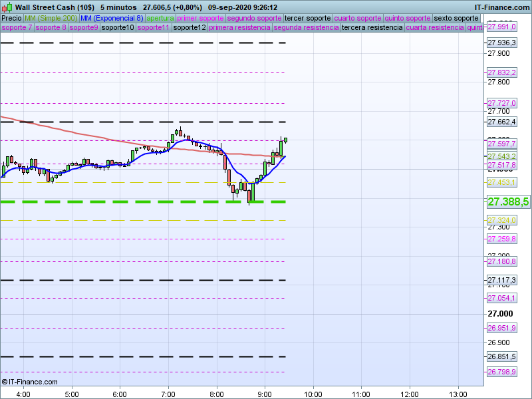Screen dimensions: 532x399
Task: Click the 5 minutos timeframe text
Action: [118, 7]
